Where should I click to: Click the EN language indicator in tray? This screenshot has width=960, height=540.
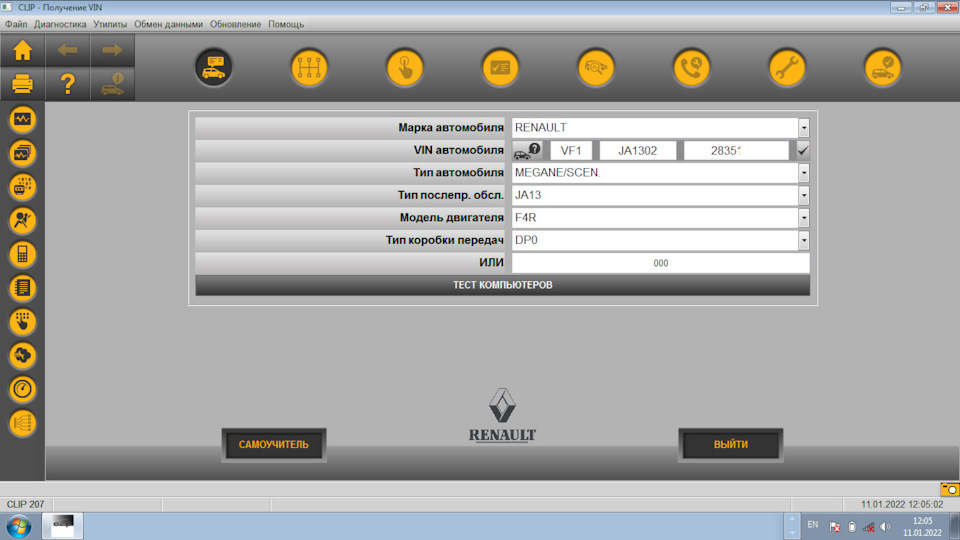coord(812,525)
